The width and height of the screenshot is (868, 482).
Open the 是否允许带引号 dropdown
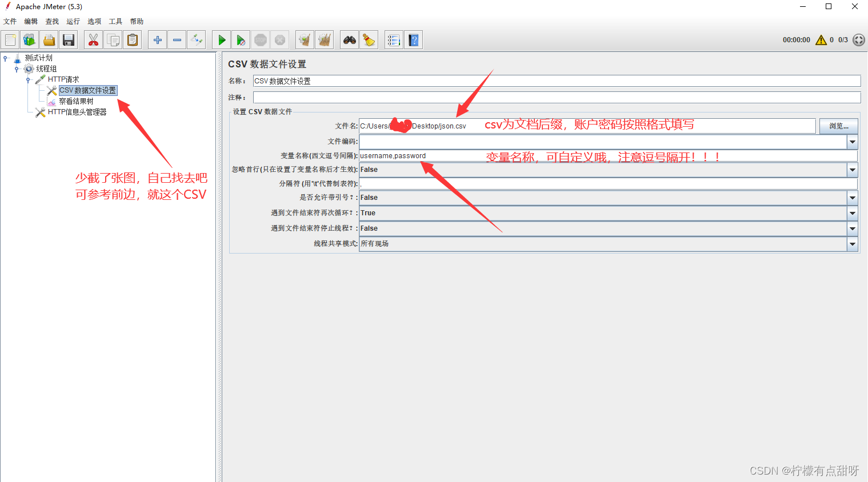click(853, 198)
